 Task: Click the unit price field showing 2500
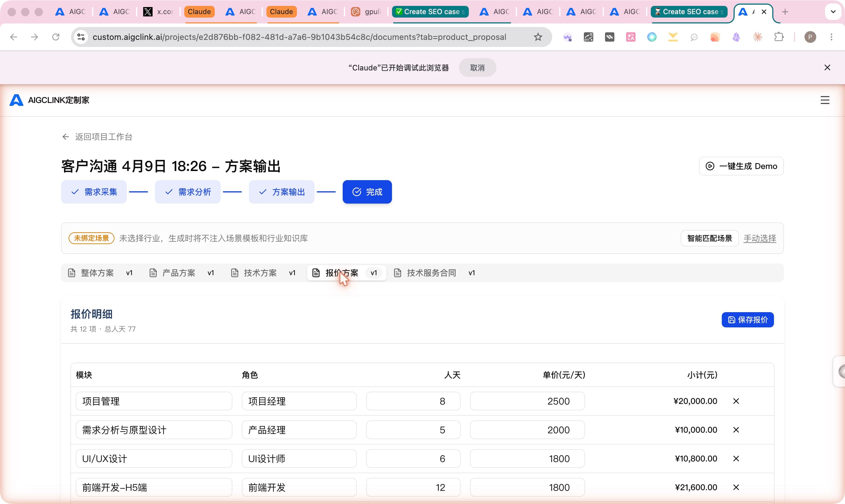(527, 401)
